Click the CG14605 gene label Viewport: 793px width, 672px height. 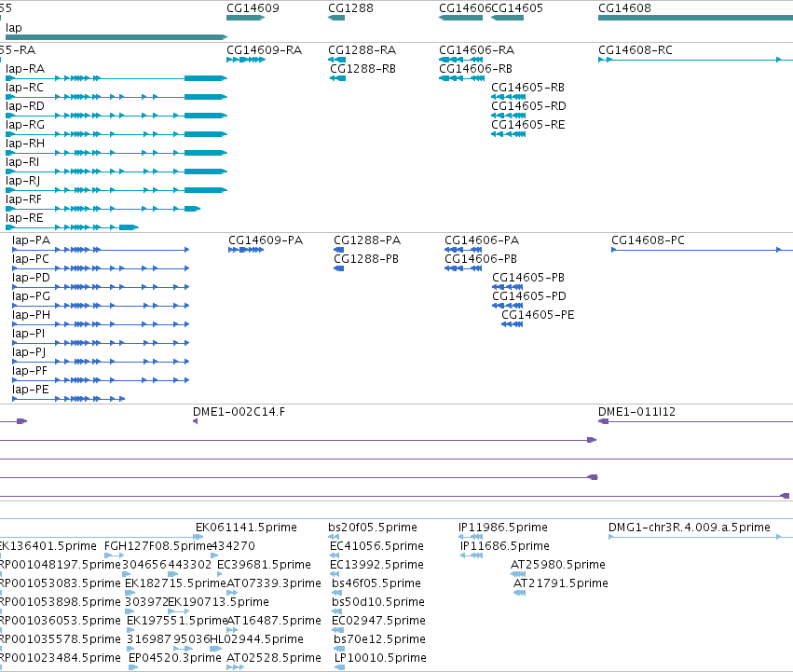[x=517, y=8]
